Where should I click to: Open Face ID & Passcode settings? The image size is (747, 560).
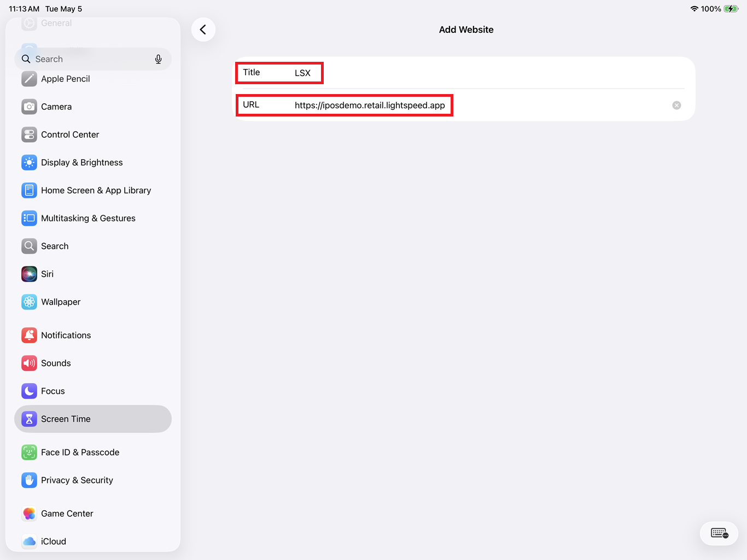(x=93, y=452)
